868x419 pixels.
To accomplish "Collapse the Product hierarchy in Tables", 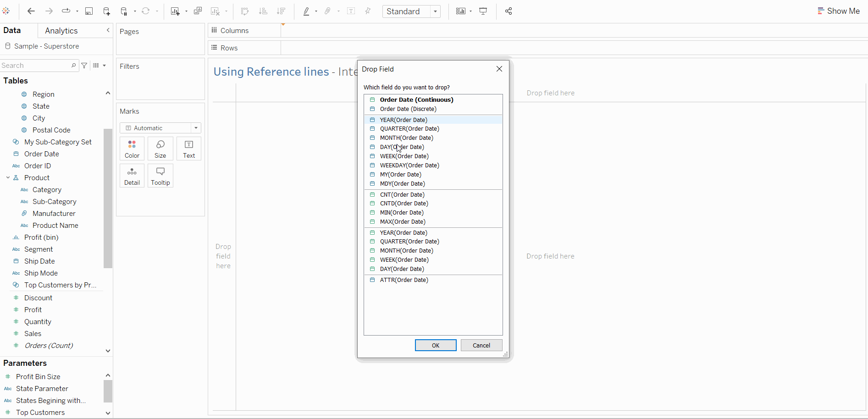I will [x=8, y=178].
